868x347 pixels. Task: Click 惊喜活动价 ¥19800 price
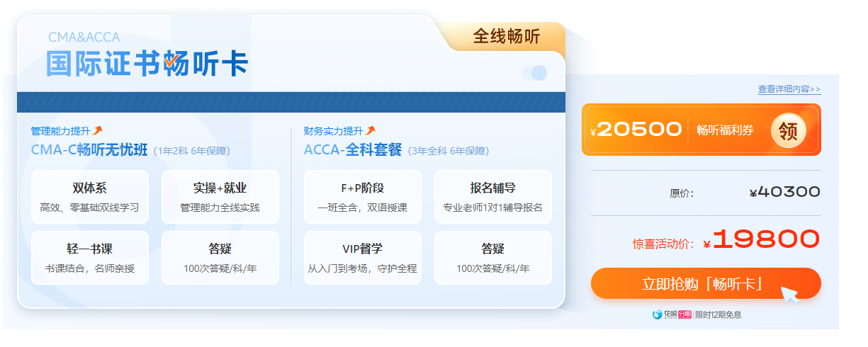tap(726, 241)
